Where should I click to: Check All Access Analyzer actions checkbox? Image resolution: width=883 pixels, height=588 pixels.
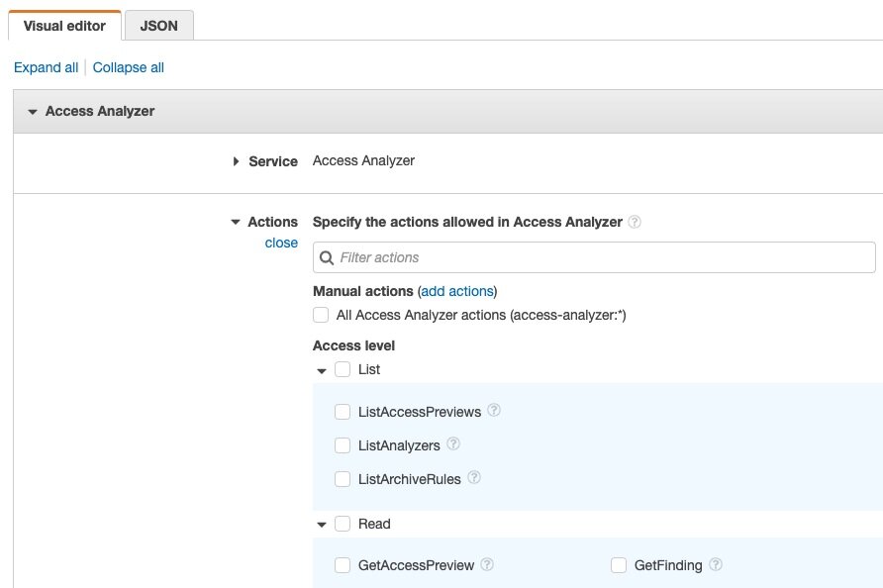(x=321, y=315)
